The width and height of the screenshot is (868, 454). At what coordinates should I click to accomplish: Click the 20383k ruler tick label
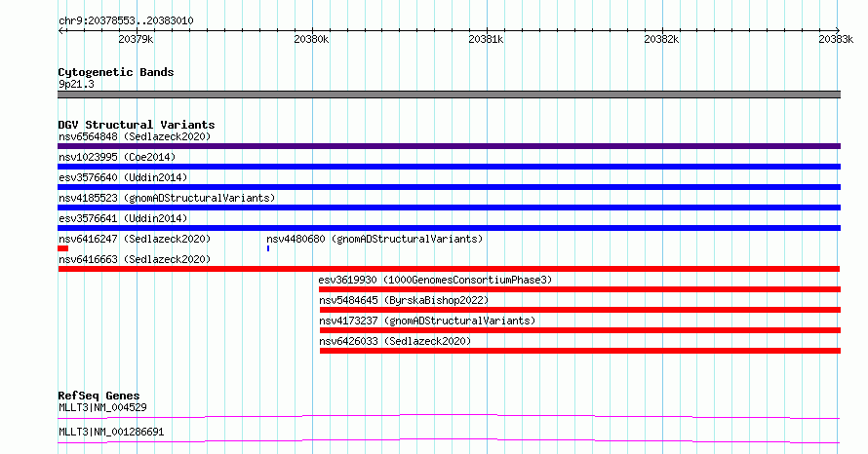(836, 39)
